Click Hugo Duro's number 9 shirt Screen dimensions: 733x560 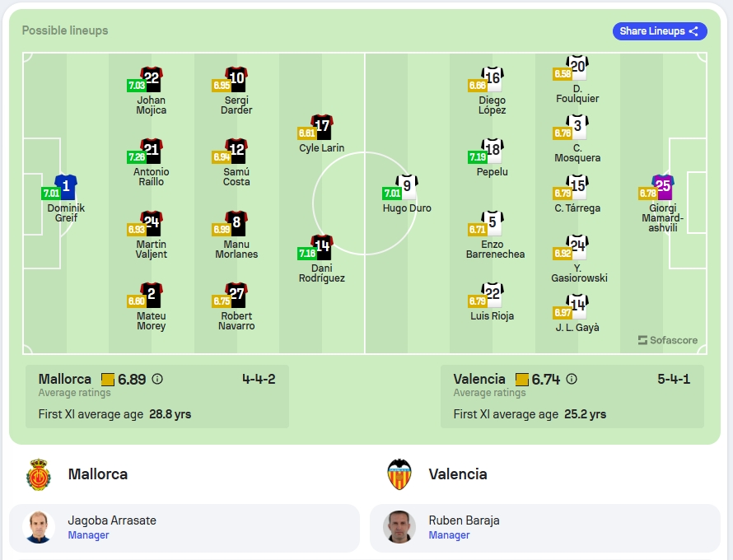407,187
